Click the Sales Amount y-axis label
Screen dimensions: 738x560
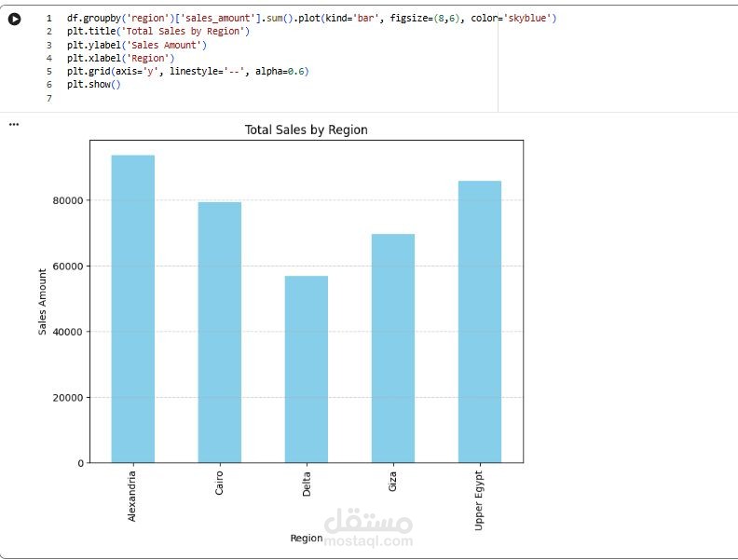point(42,302)
